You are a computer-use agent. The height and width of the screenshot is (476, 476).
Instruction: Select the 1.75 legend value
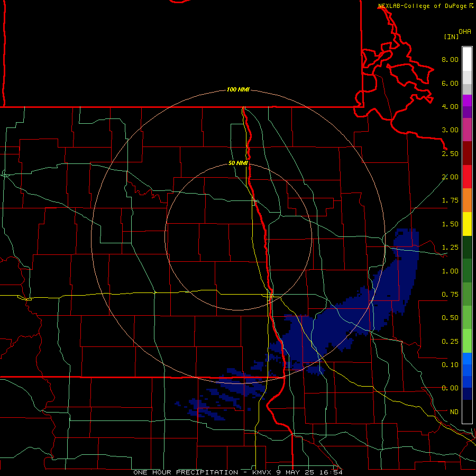pyautogui.click(x=450, y=200)
